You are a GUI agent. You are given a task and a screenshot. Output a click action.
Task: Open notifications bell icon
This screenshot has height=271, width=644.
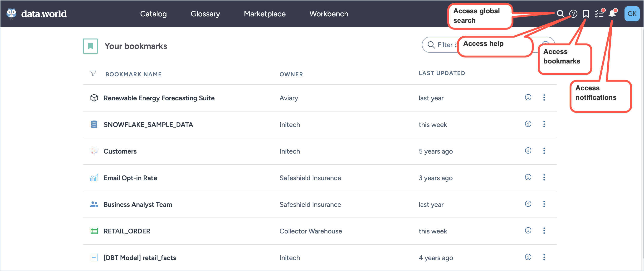[x=612, y=14]
